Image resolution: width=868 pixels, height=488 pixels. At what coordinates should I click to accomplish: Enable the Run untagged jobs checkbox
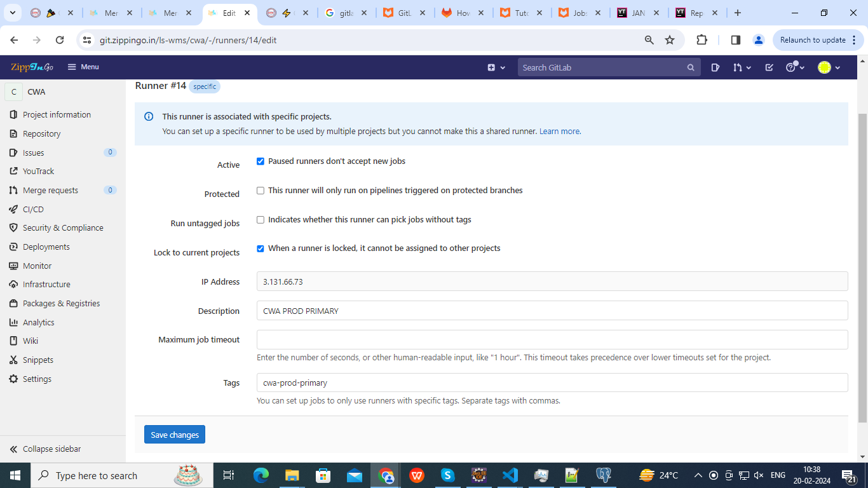tap(261, 220)
